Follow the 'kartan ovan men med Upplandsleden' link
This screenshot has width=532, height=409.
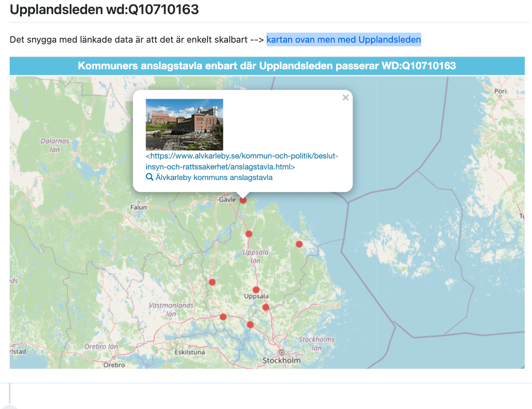tap(343, 39)
